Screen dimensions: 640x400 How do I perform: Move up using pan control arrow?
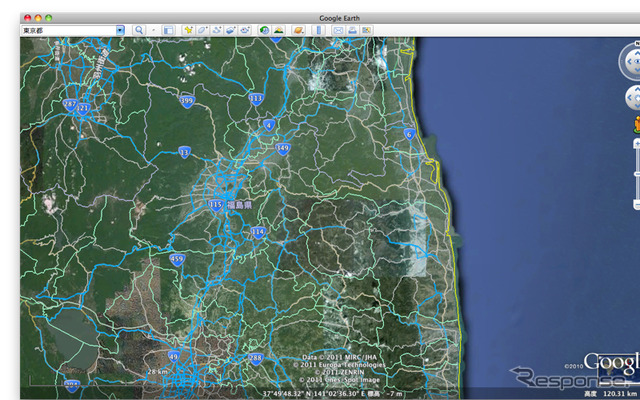tap(638, 90)
